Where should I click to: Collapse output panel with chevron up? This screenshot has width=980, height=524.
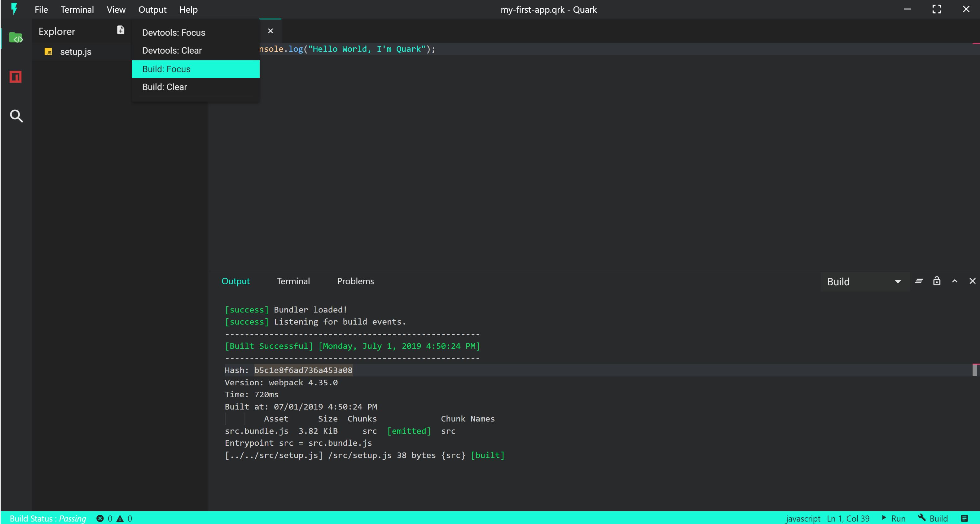click(955, 281)
